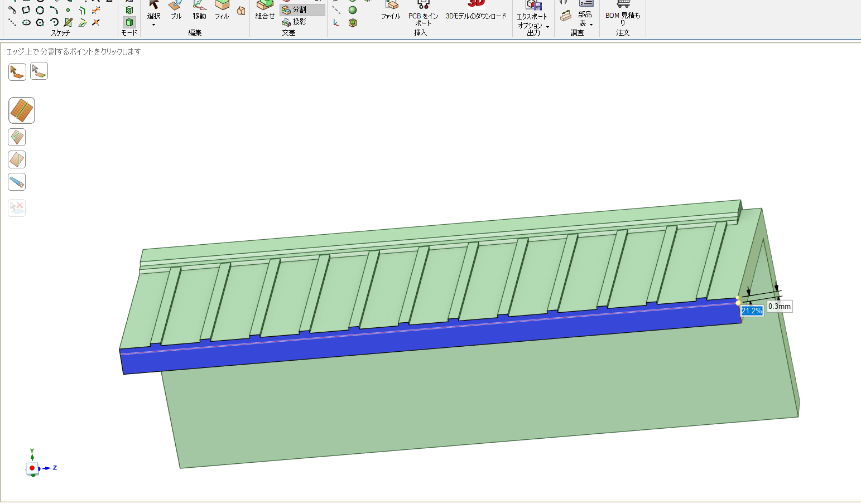The height and width of the screenshot is (504, 861).
Task: Click the blue saw icon tool guide
Action: 17,182
